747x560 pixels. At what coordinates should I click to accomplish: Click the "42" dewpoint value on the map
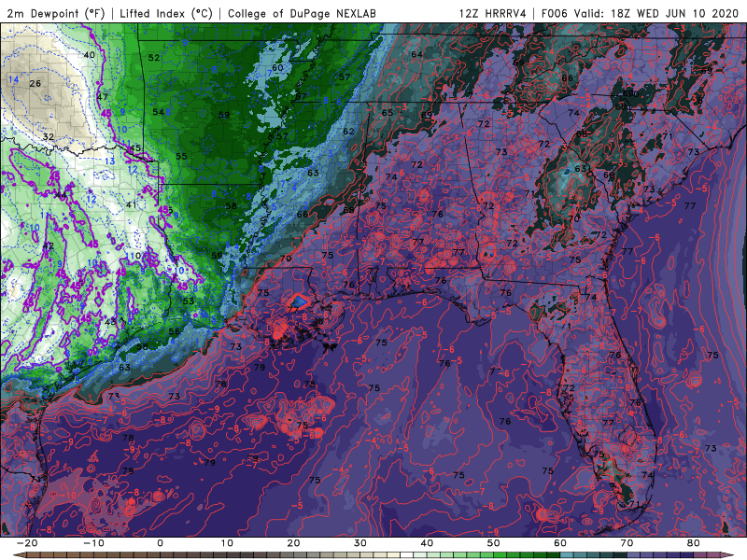click(49, 246)
